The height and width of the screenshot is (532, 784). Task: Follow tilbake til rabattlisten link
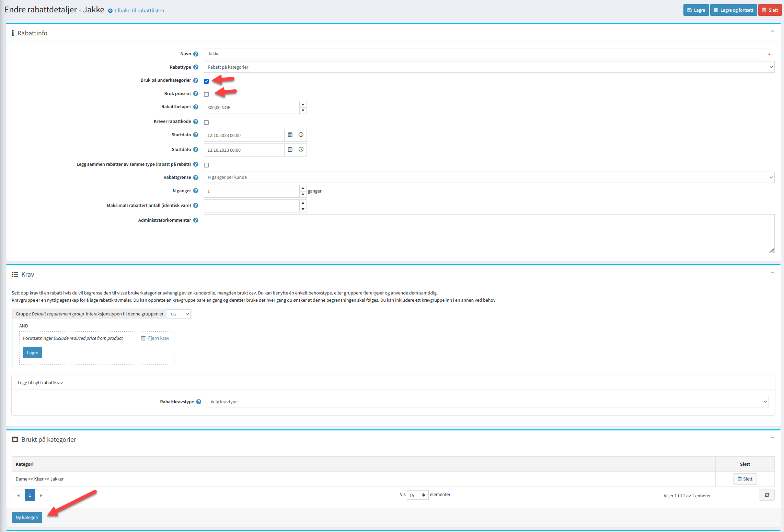point(139,11)
